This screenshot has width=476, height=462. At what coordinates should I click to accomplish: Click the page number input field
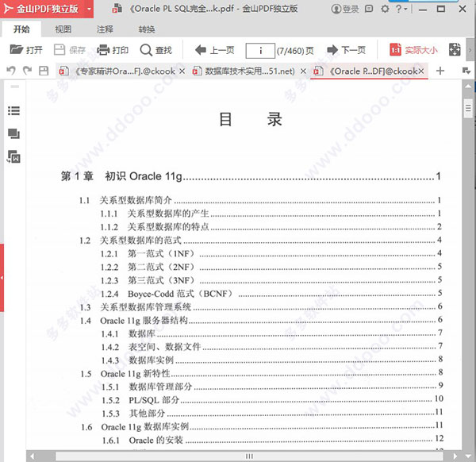(260, 51)
